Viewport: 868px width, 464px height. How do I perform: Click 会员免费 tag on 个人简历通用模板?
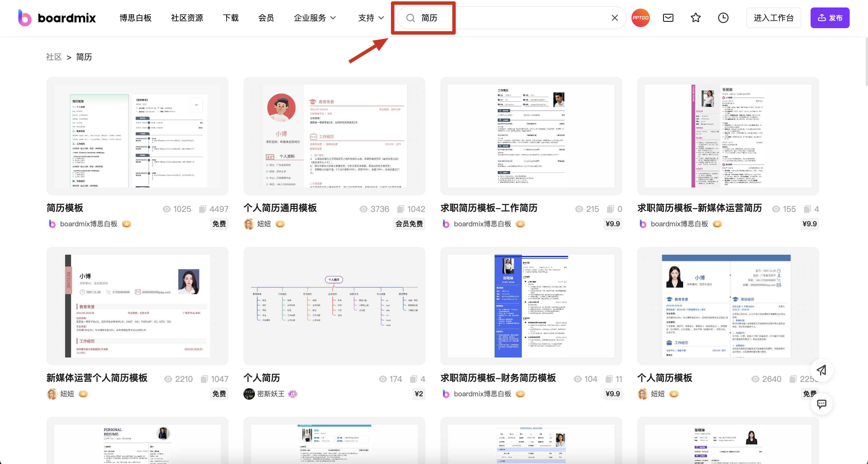coord(409,224)
